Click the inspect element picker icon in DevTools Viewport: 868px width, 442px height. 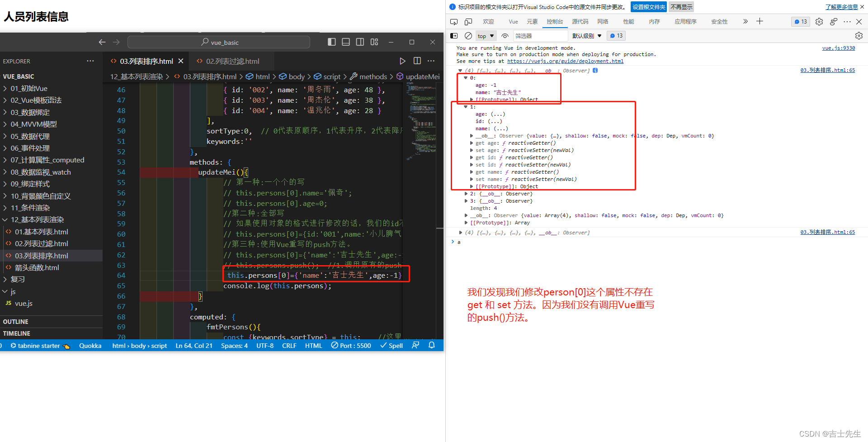coord(454,22)
